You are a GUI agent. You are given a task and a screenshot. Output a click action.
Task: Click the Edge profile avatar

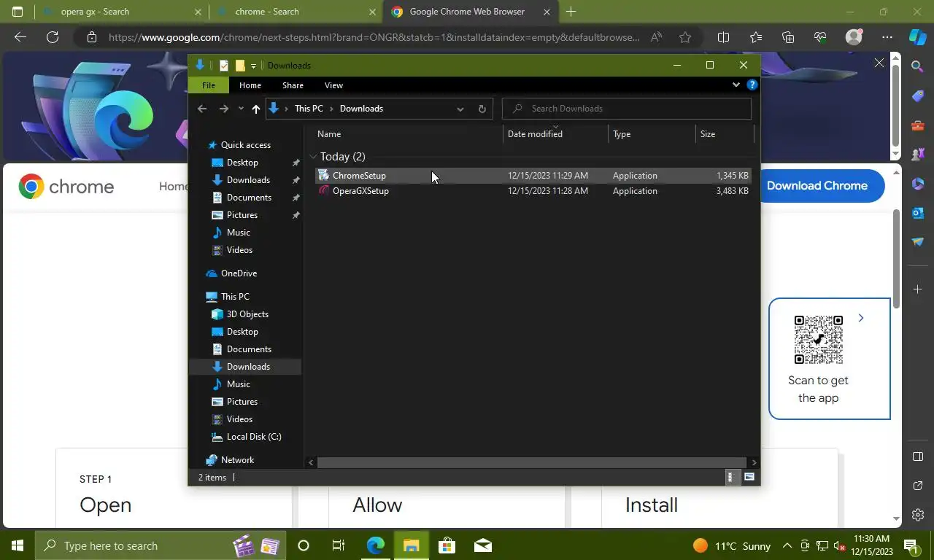[853, 37]
